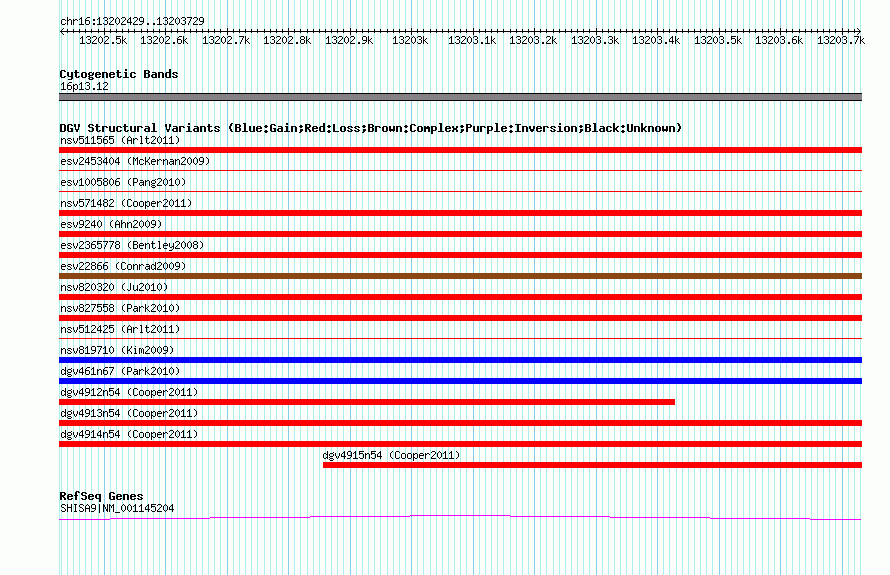
Task: Click the dgv4912n54 (Cooper2011) label
Action: 129,392
